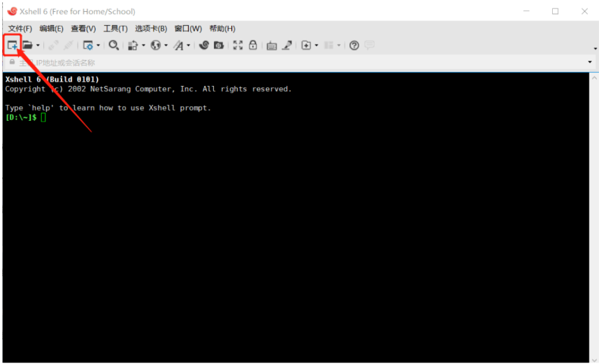599x364 pixels.
Task: Expand the color scheme dropdown arrow
Action: [144, 45]
